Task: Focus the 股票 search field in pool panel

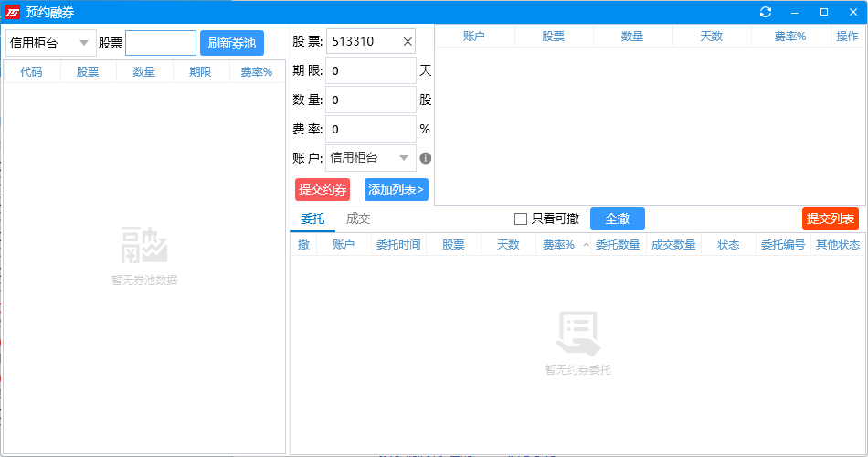Action: (x=161, y=43)
